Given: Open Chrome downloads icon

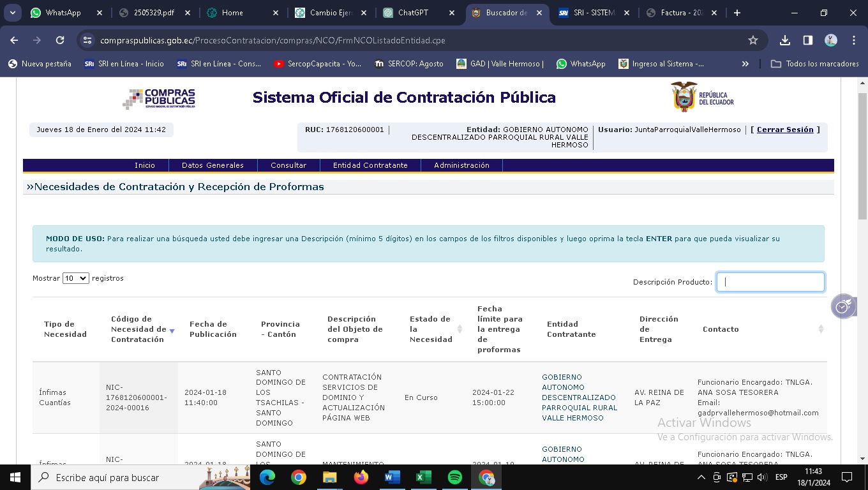Looking at the screenshot, I should tap(785, 40).
